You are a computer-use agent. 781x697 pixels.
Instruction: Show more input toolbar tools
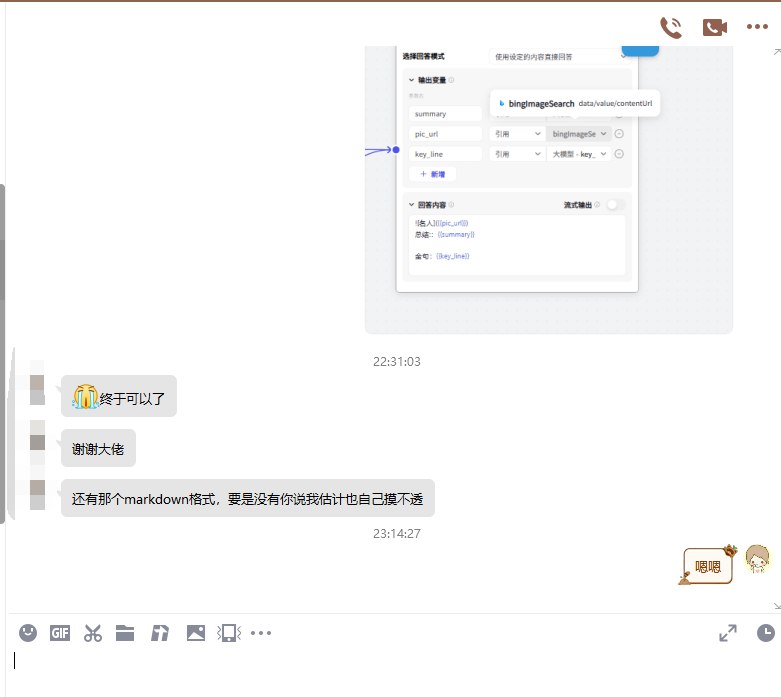point(261,633)
